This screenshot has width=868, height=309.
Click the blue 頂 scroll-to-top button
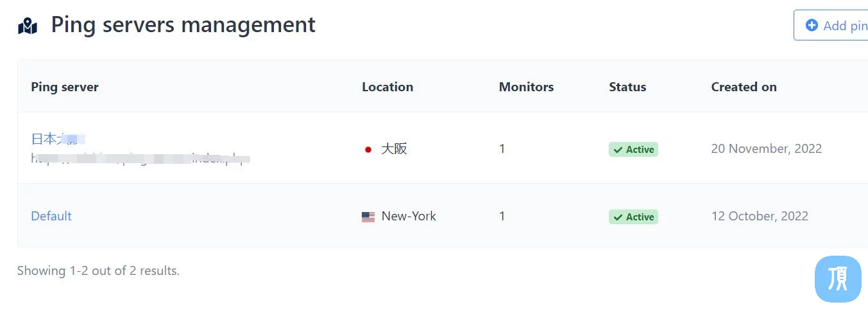[838, 279]
